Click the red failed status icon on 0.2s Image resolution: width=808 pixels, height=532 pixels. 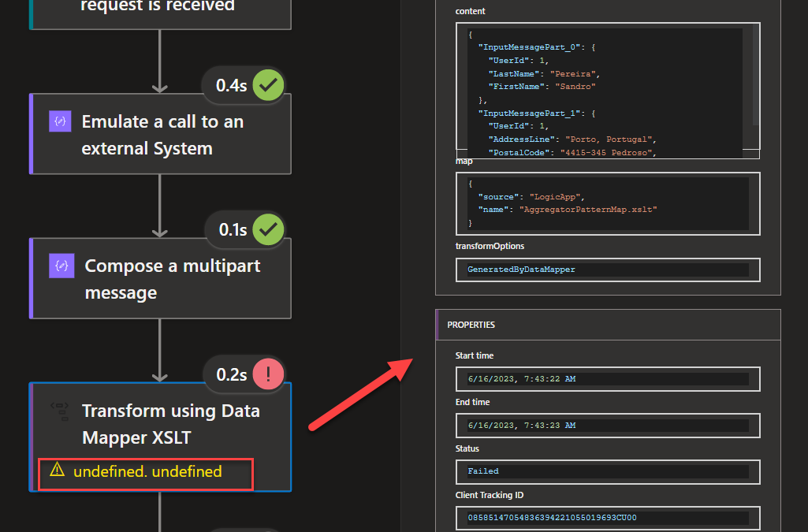[x=268, y=374]
